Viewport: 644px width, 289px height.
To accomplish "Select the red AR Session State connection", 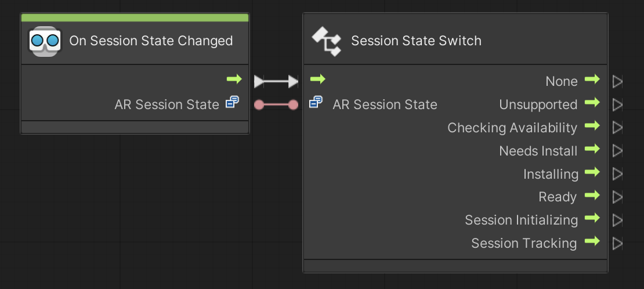I will [276, 105].
